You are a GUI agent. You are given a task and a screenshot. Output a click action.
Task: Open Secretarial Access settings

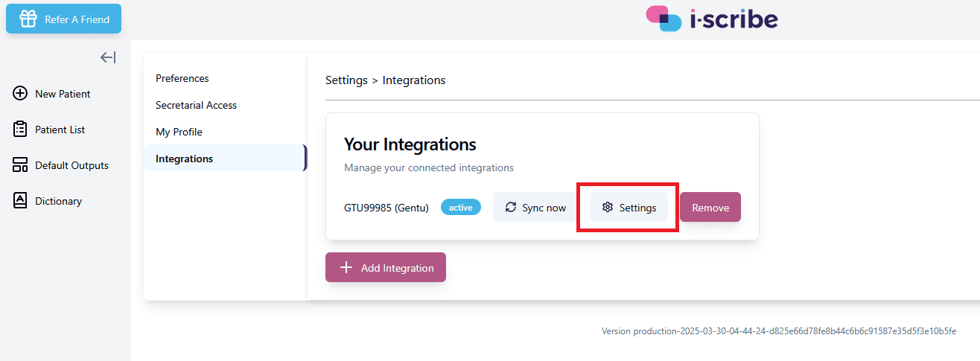(x=196, y=105)
